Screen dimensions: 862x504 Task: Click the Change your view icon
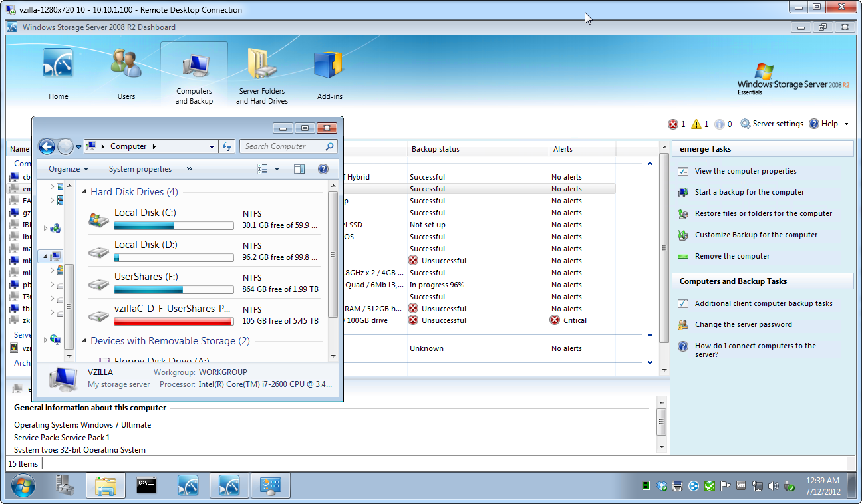click(262, 169)
